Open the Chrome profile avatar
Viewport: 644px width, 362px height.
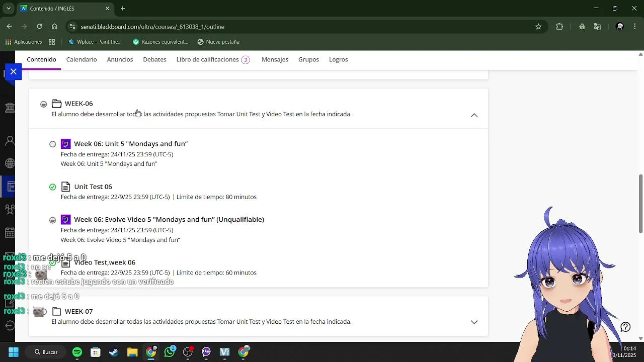[620, 27]
